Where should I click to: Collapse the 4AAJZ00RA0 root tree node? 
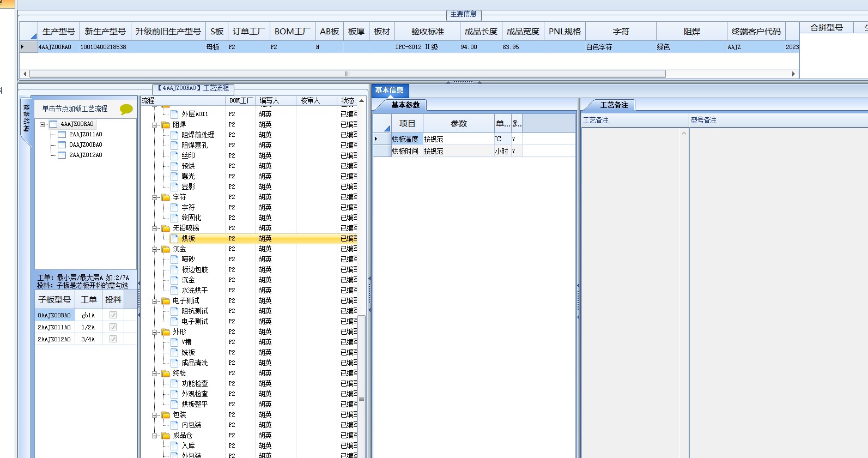click(43, 124)
